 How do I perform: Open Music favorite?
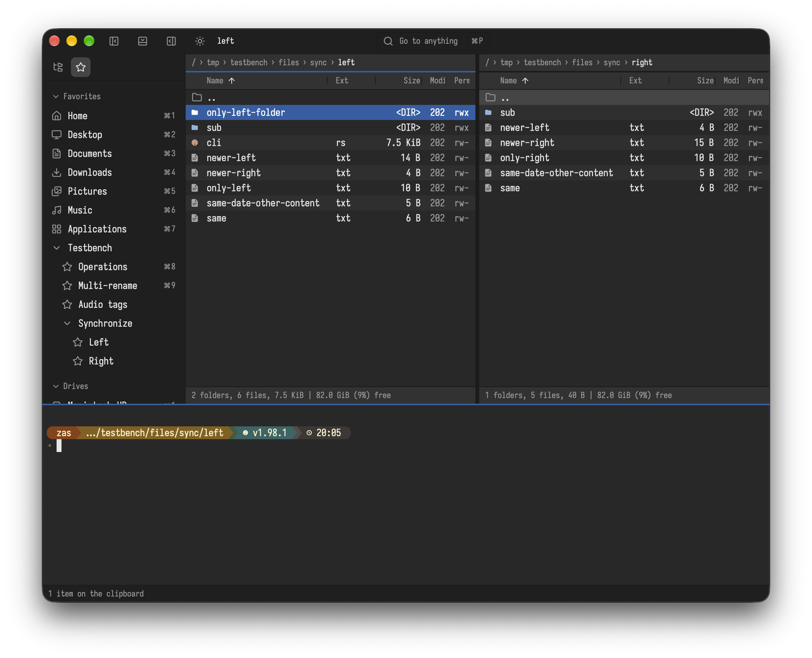(x=114, y=210)
